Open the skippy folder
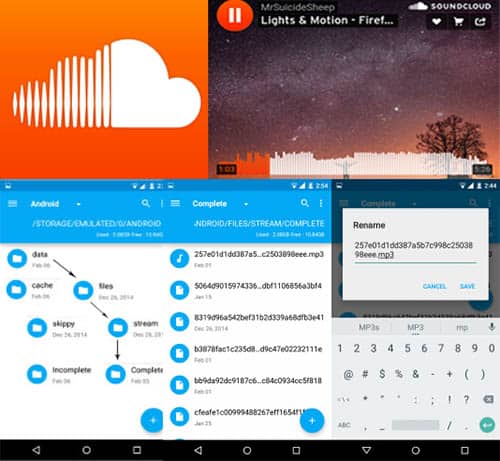This screenshot has width=500, height=461. coord(57,328)
